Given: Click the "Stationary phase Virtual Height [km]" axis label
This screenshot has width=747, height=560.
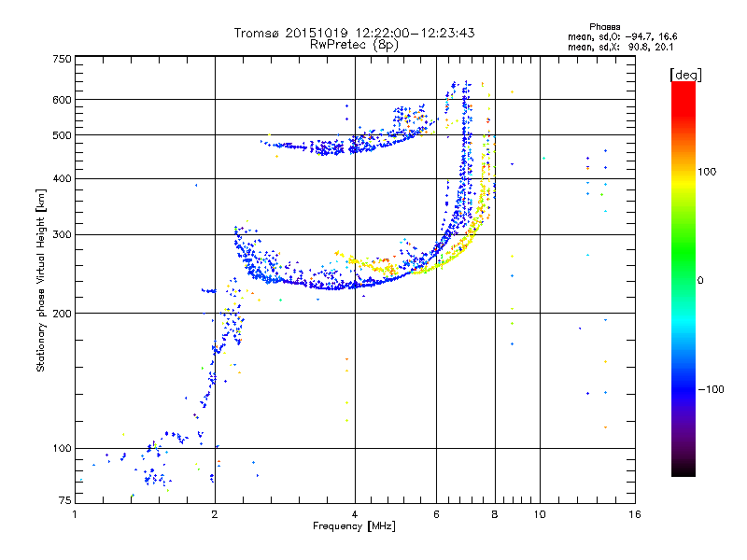Looking at the screenshot, I should click(40, 280).
